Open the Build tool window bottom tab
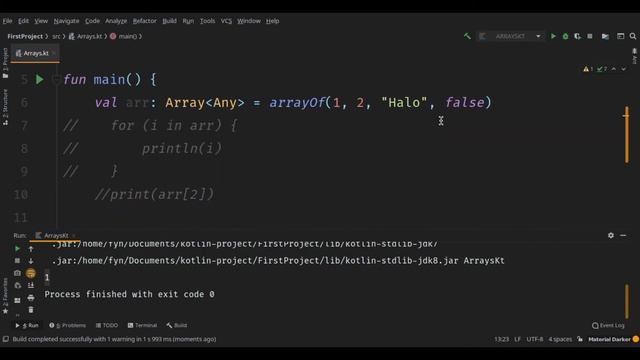640x360 pixels. (177, 325)
